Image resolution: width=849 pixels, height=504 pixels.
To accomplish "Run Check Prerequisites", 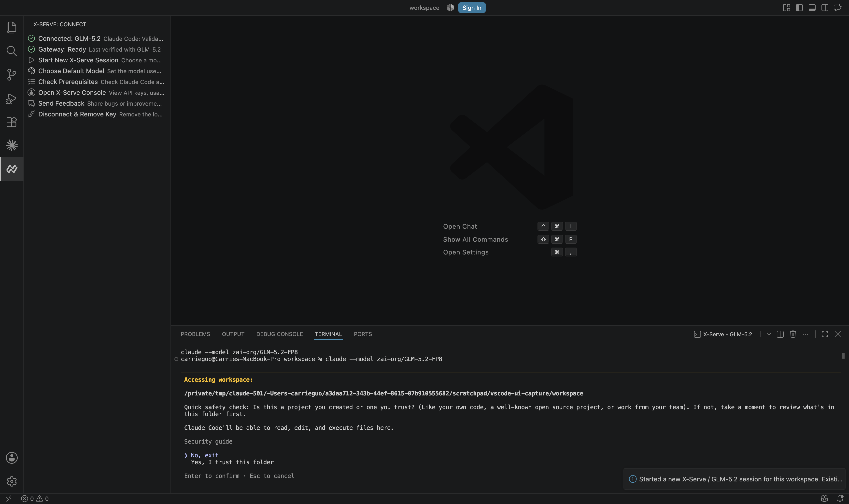I will [97, 82].
